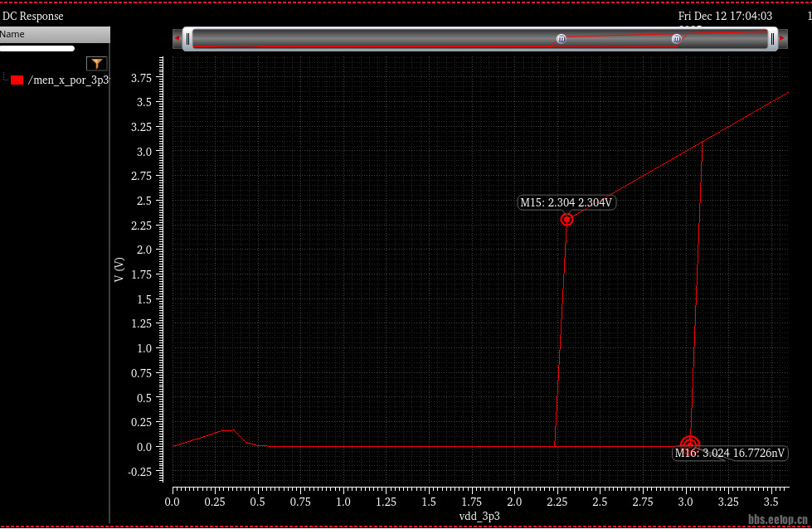Click the DC Response plot title
The image size is (812, 529).
pyautogui.click(x=33, y=16)
